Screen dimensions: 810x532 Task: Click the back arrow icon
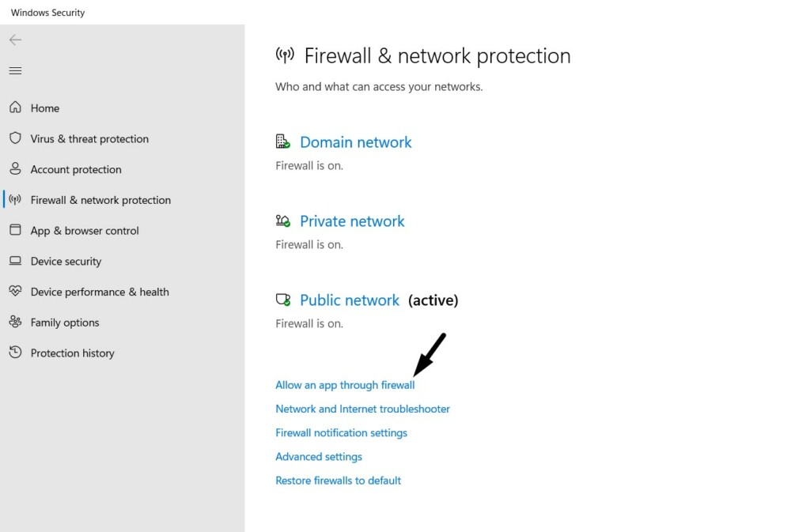pos(15,40)
